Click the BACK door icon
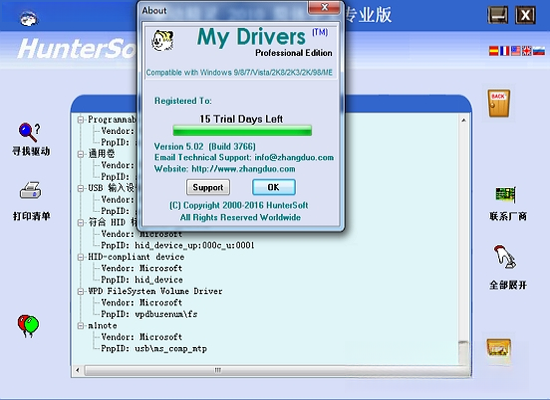This screenshot has width=550, height=400. [498, 103]
